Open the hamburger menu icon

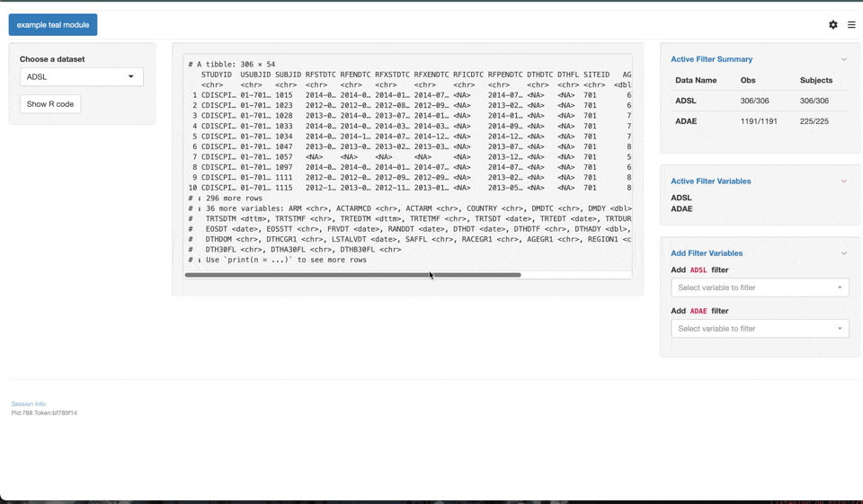tap(851, 25)
